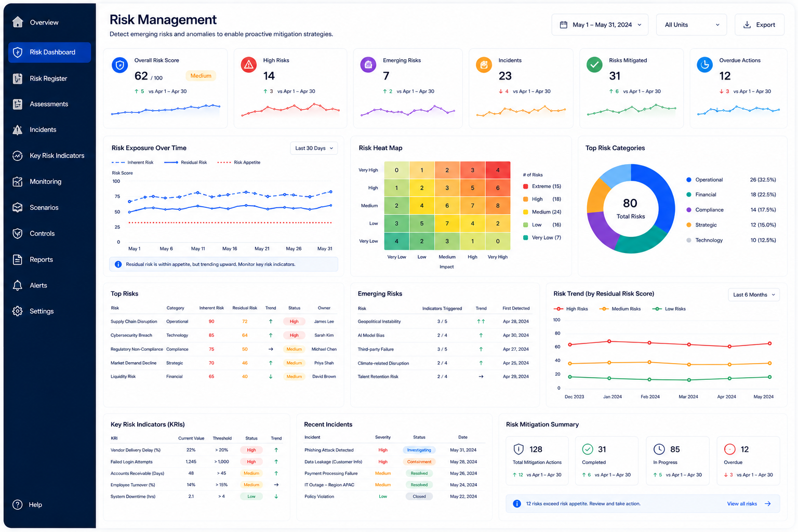Toggle the Compliance category legend
Viewport: 798px width, 532px height.
point(705,210)
